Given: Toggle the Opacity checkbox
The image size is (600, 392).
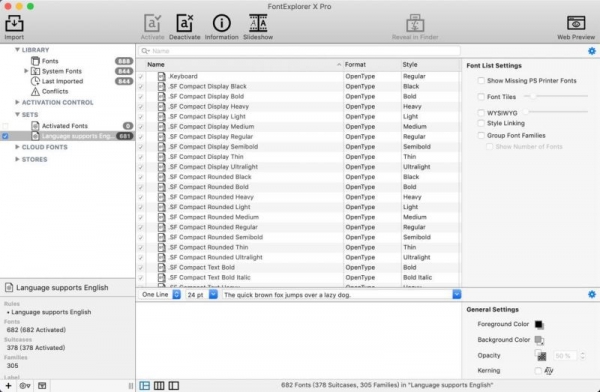Looking at the screenshot, I should click(538, 353).
